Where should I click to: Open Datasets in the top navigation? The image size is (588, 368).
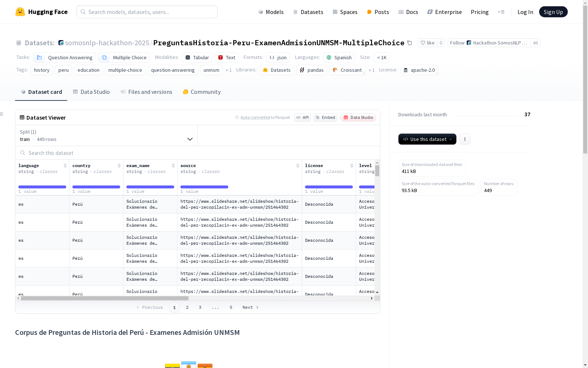pos(308,12)
